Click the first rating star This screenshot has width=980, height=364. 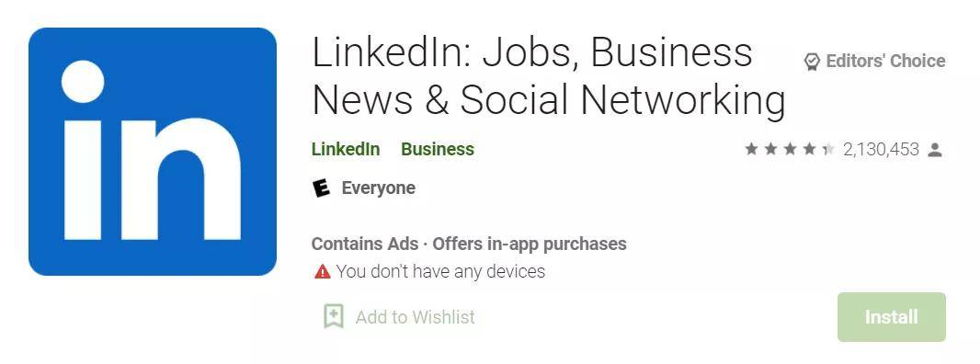click(751, 149)
